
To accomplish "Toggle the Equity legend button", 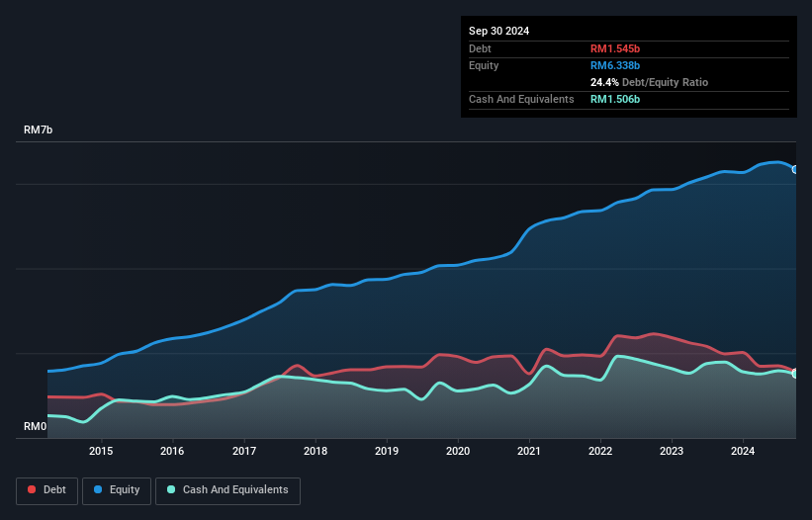I will [x=117, y=490].
